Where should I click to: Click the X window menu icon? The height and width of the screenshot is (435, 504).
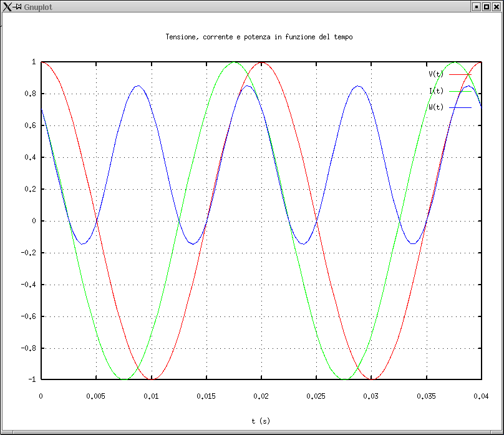[7, 6]
